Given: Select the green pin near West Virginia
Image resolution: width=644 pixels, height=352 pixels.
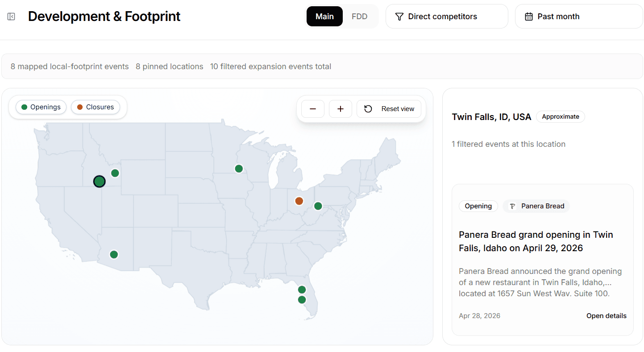Looking at the screenshot, I should click(318, 206).
